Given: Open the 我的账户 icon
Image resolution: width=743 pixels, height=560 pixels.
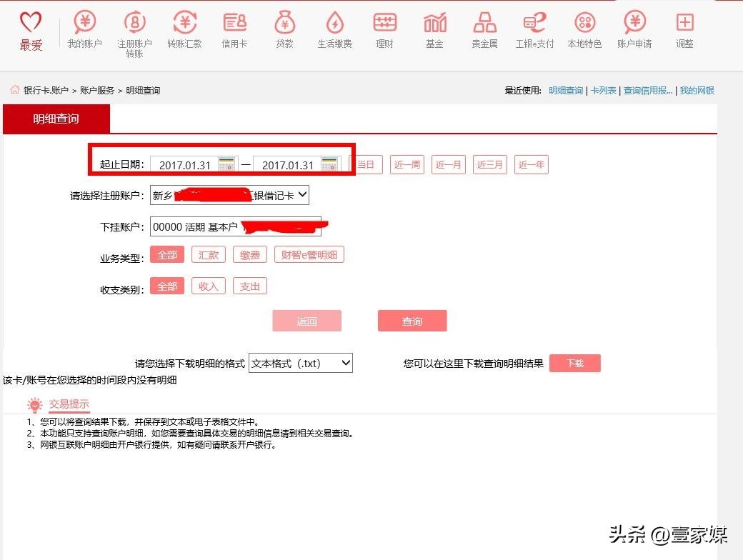Looking at the screenshot, I should pos(84,24).
